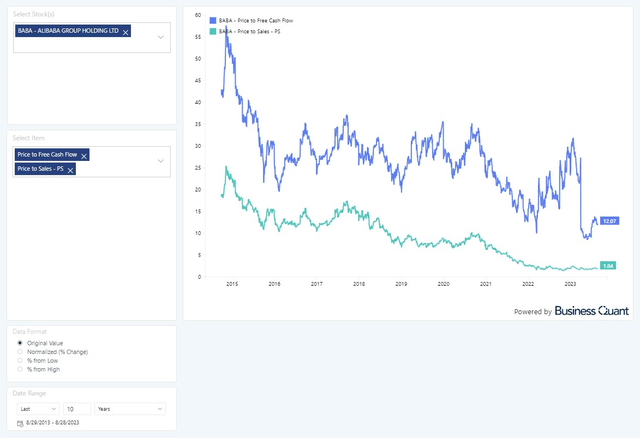Open the Last date range type dropdown

[36, 408]
